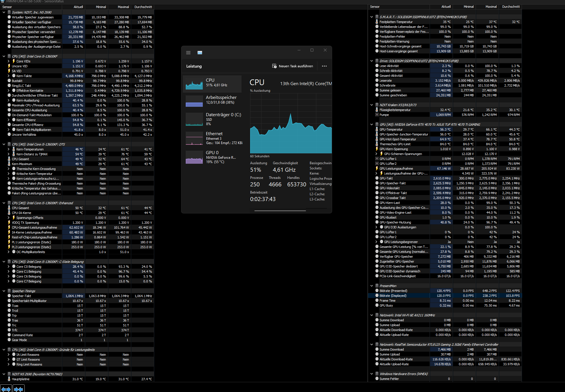Click the Durchschnitt column header on left
Image resolution: width=565 pixels, height=392 pixels.
click(x=143, y=7)
